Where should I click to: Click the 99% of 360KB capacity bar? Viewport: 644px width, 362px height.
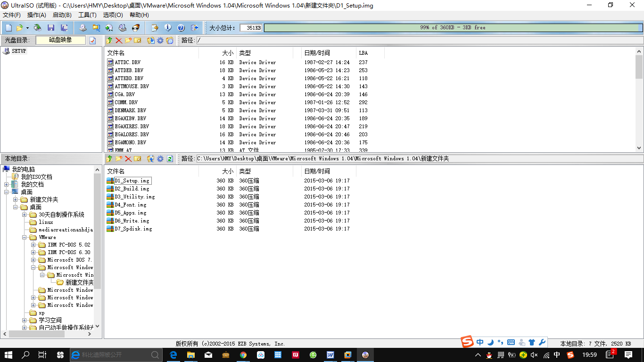(x=453, y=28)
